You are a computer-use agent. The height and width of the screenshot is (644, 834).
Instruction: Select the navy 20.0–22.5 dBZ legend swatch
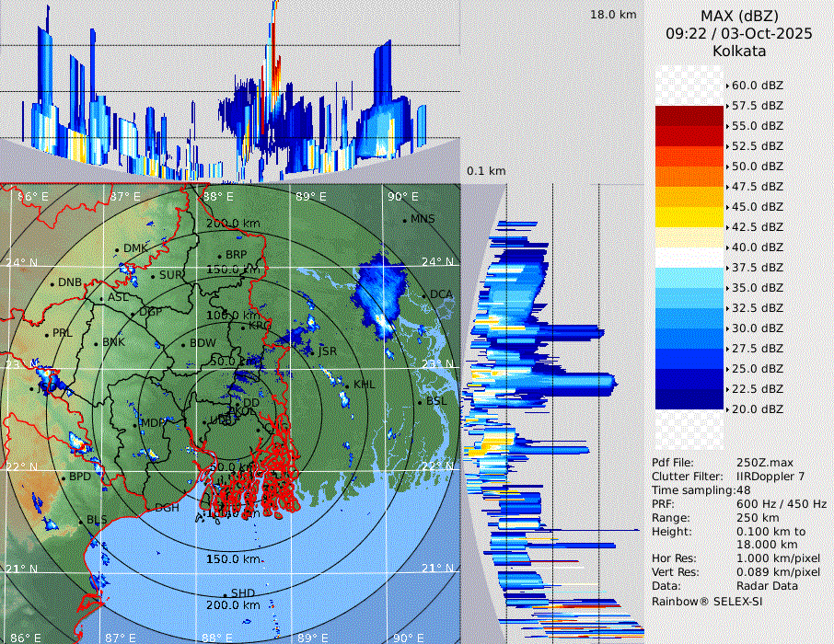[x=689, y=399]
